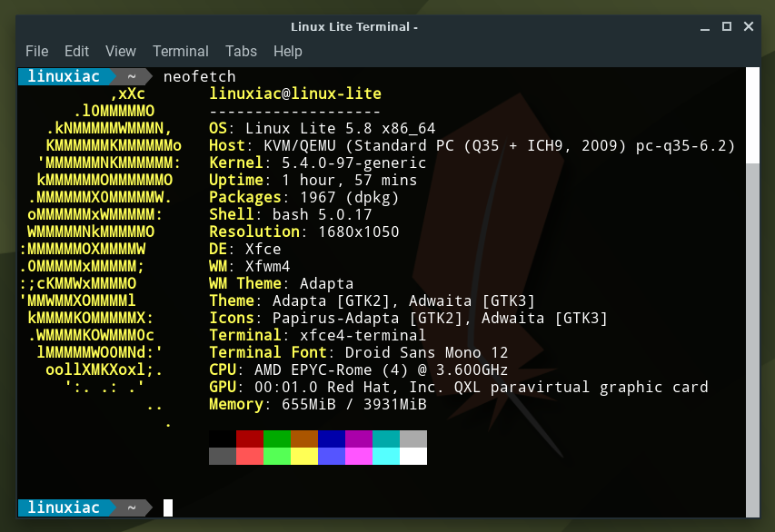Click the 'neofetch' command text

pos(199,76)
